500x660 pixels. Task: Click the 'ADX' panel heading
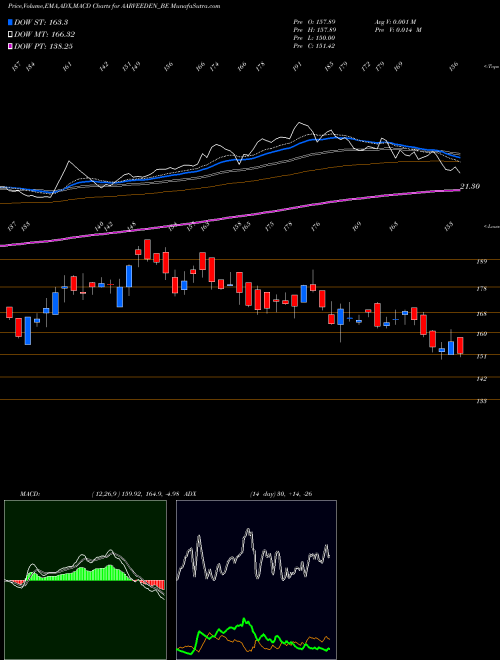(x=191, y=494)
